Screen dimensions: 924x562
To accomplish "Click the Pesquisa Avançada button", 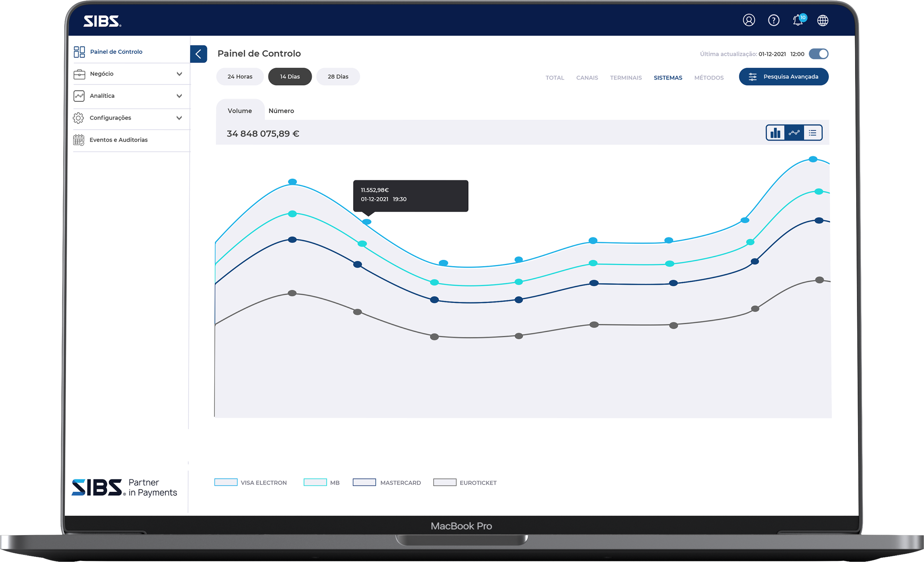I will (x=783, y=77).
